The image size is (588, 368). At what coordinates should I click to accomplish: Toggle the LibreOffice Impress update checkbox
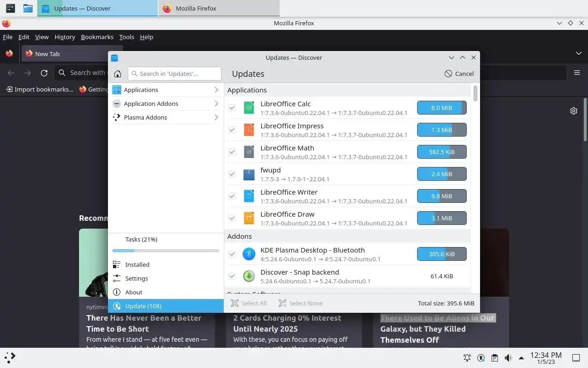232,130
